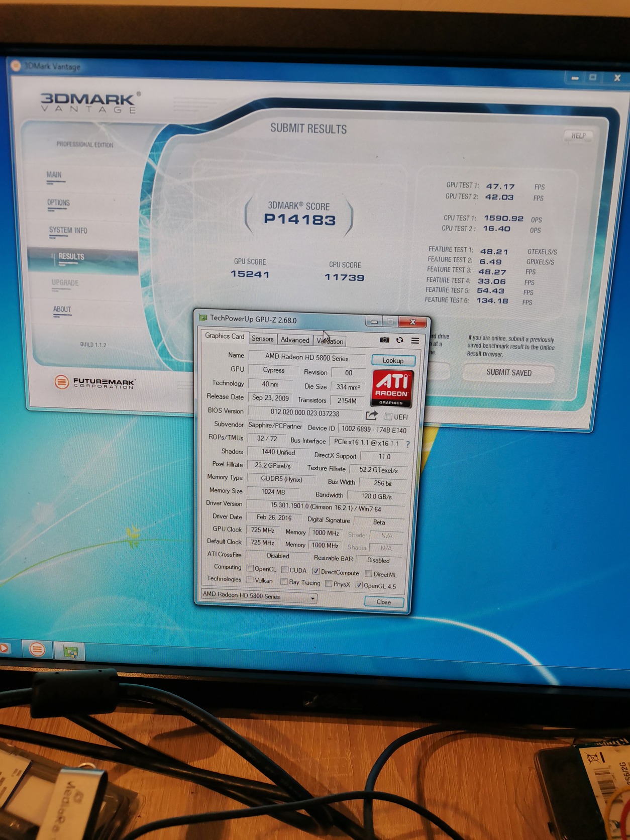Open the GPU-Z taskbar icon
This screenshot has width=630, height=840.
[70, 652]
